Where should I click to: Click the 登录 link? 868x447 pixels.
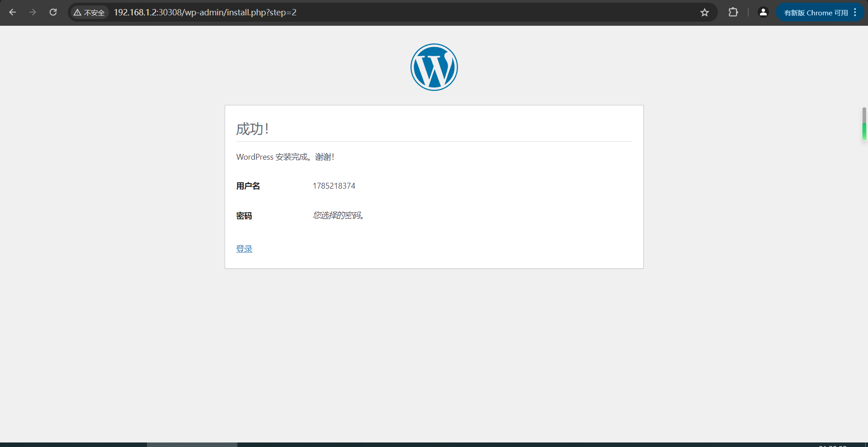point(244,248)
